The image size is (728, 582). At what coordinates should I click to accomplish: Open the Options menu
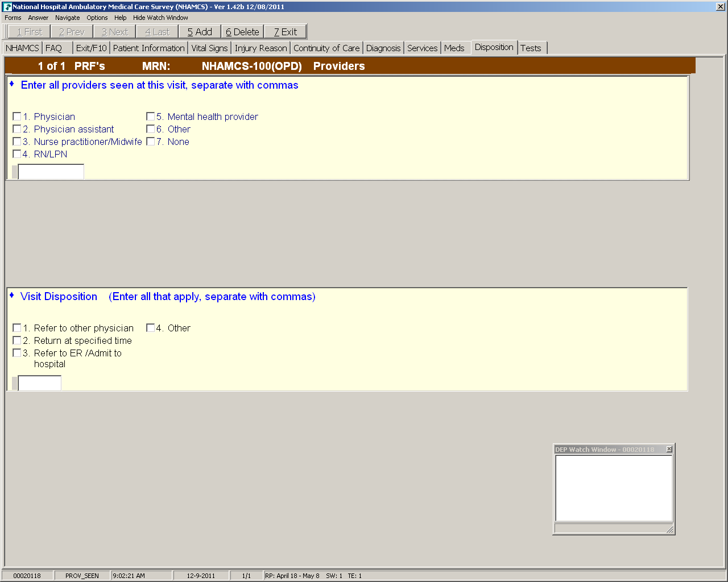tap(97, 18)
